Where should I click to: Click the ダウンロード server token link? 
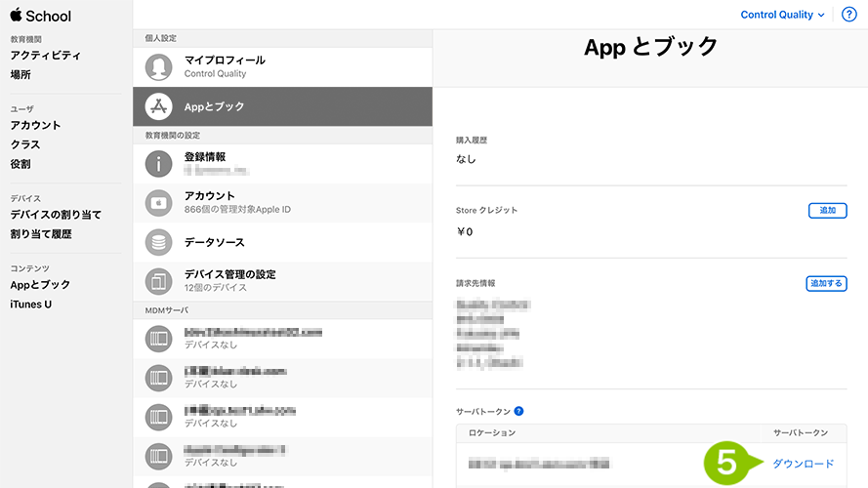(803, 464)
